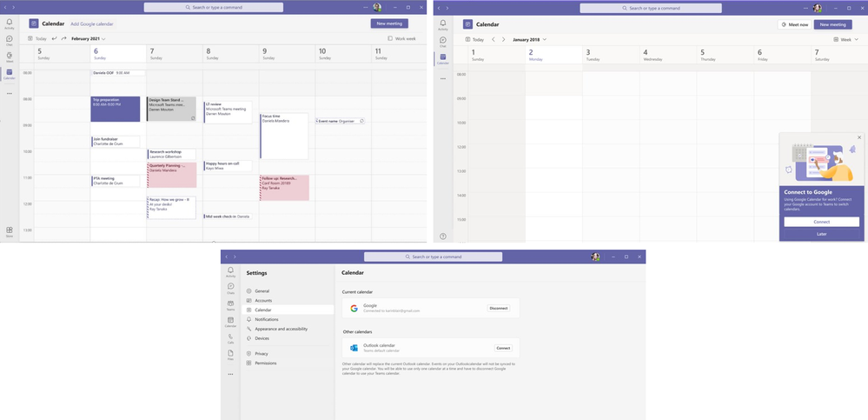Open the Happy hours on-call event

click(228, 166)
